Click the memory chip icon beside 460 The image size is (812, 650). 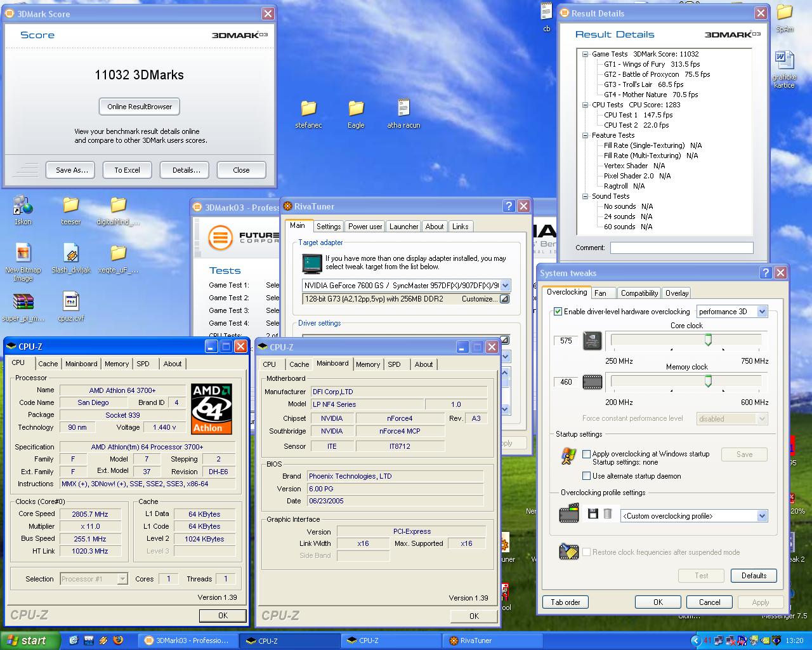click(592, 381)
